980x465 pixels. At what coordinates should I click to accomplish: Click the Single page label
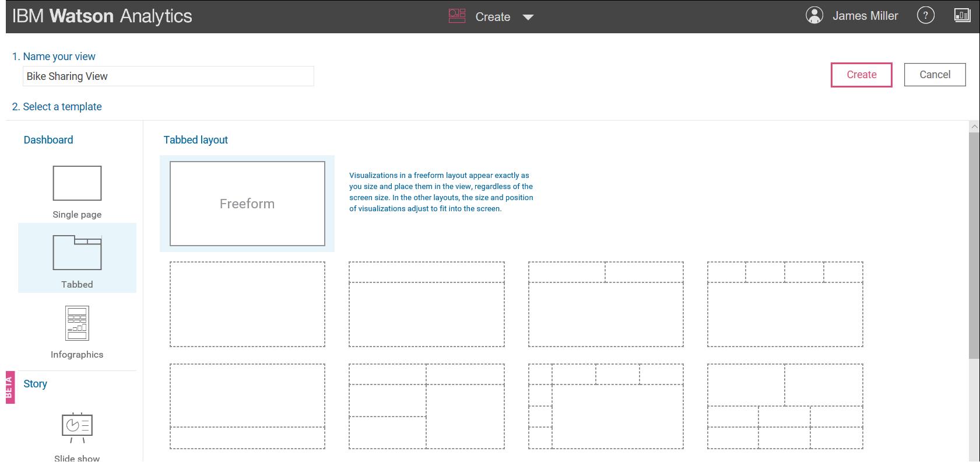77,215
